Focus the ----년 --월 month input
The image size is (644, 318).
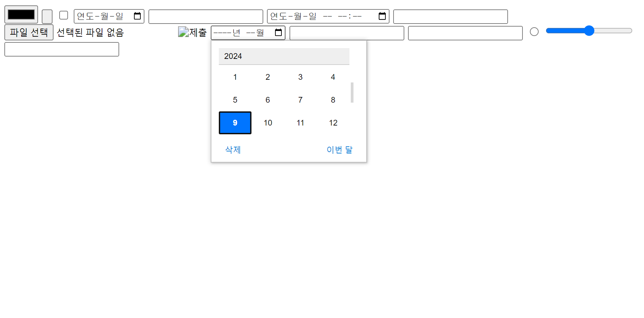point(248,33)
